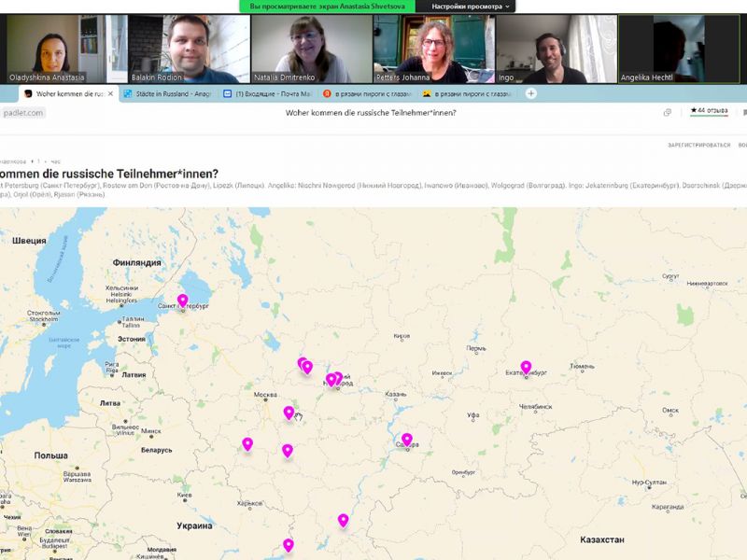Click the city list description under the heading
747x560 pixels.
373,189
